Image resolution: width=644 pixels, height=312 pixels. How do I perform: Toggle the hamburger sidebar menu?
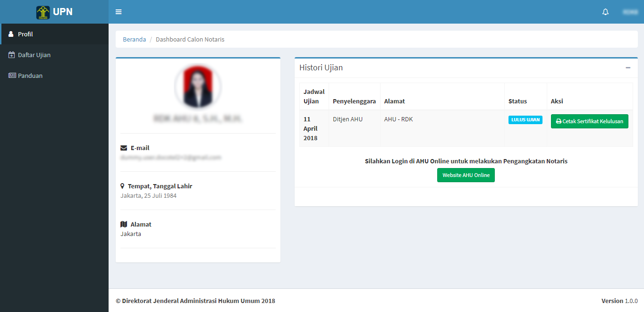(119, 12)
